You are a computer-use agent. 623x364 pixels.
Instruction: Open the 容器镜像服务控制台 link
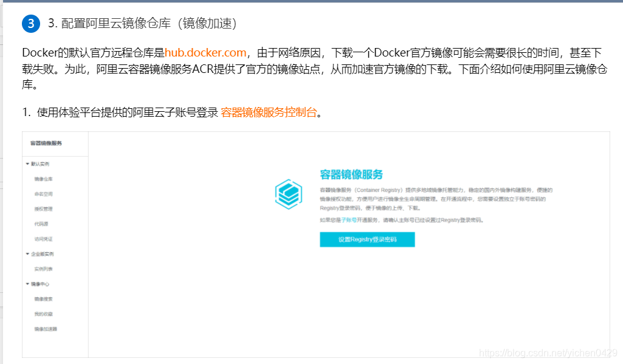point(269,112)
